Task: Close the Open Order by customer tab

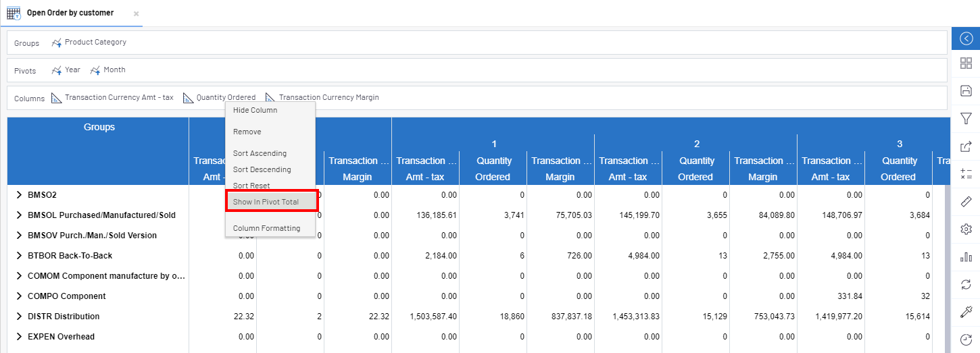Action: pyautogui.click(x=136, y=13)
